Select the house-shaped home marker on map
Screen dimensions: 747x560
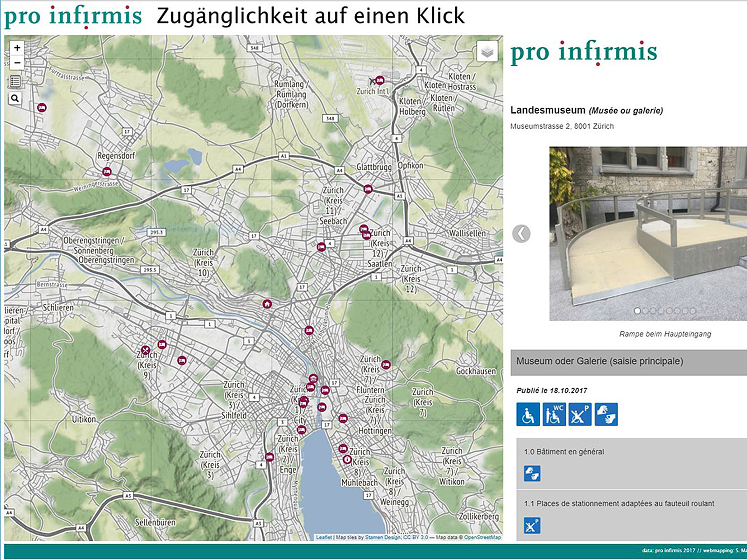pos(267,304)
